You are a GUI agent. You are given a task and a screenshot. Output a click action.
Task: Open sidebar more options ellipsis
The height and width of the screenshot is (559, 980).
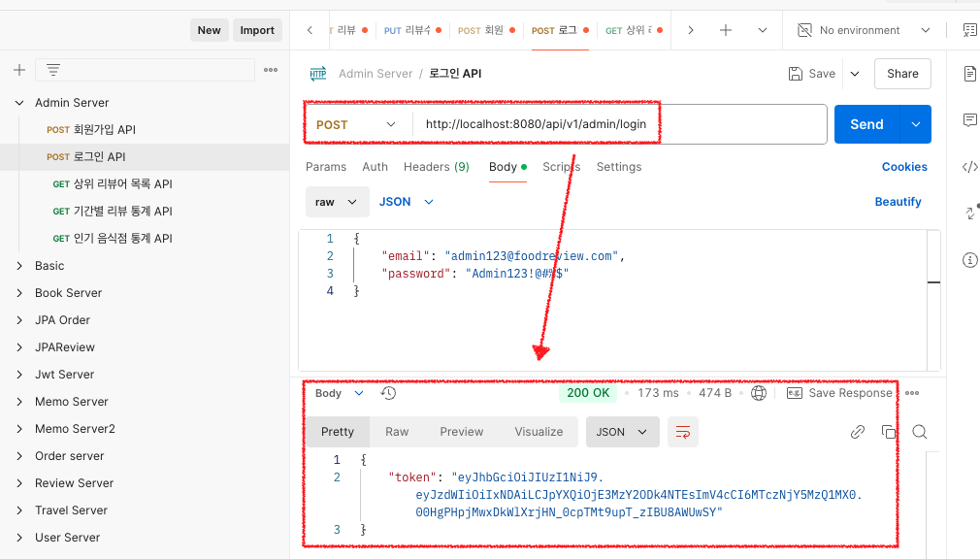pyautogui.click(x=271, y=70)
